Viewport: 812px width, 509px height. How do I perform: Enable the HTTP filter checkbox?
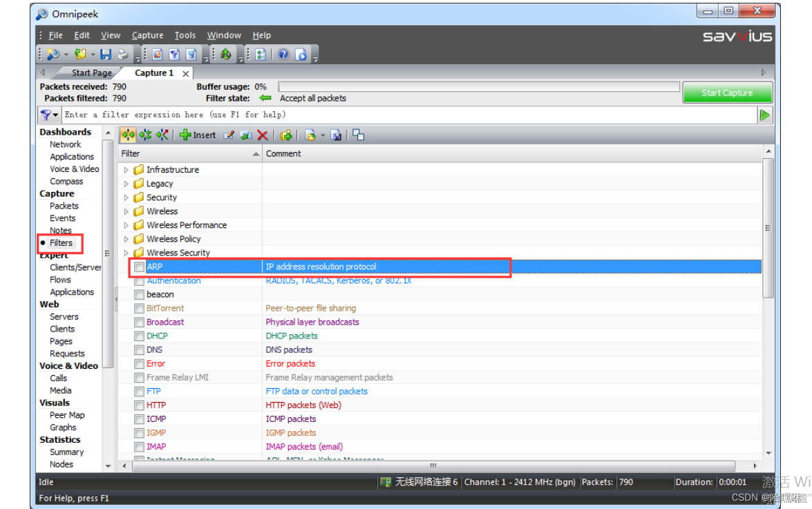pyautogui.click(x=140, y=405)
